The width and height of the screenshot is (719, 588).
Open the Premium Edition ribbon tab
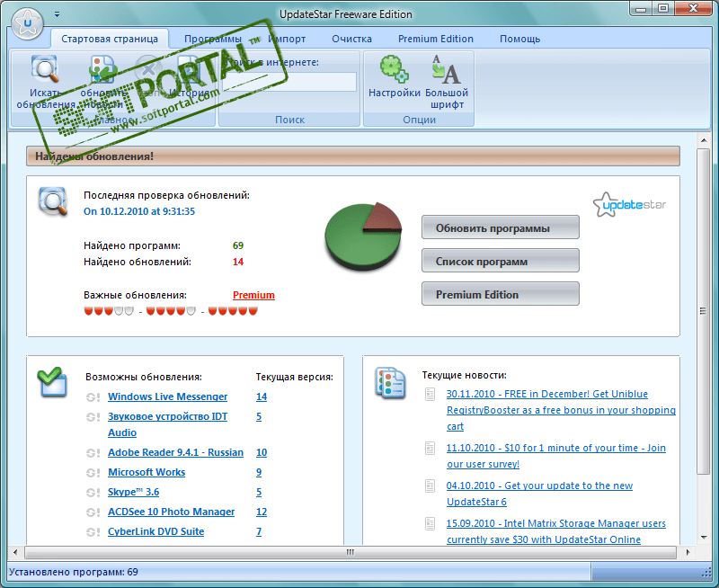[436, 39]
